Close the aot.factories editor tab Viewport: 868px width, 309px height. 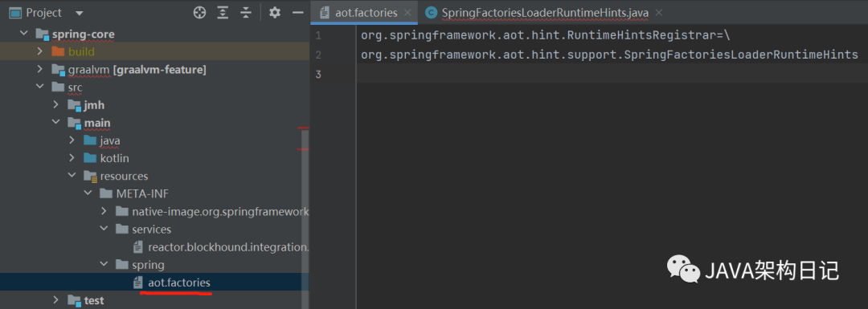coord(407,13)
